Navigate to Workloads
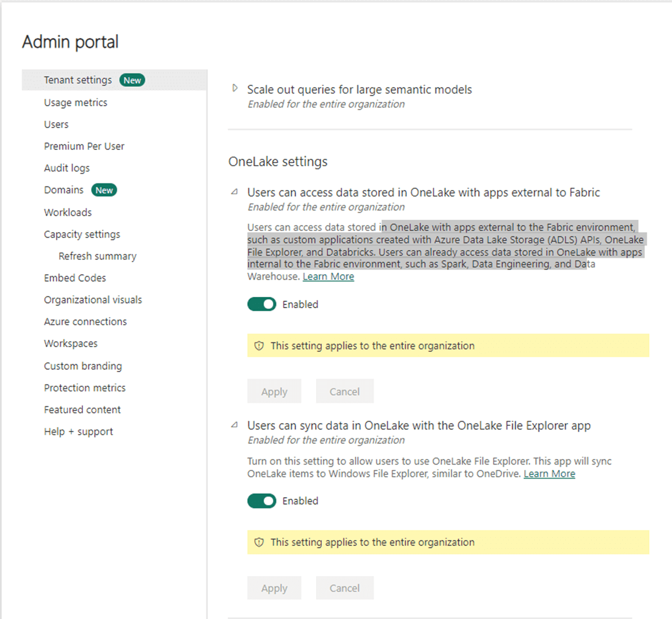672x619 pixels. point(68,212)
